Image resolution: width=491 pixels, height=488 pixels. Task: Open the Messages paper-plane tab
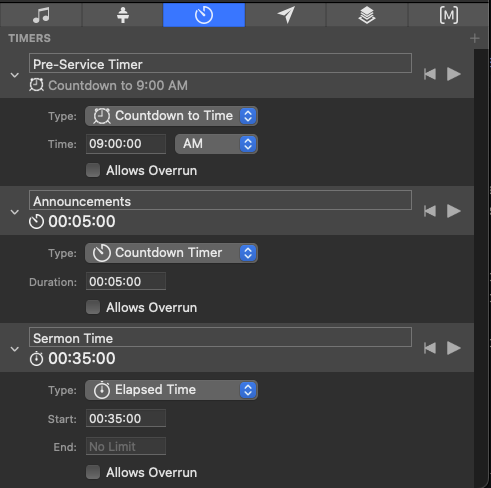point(286,15)
